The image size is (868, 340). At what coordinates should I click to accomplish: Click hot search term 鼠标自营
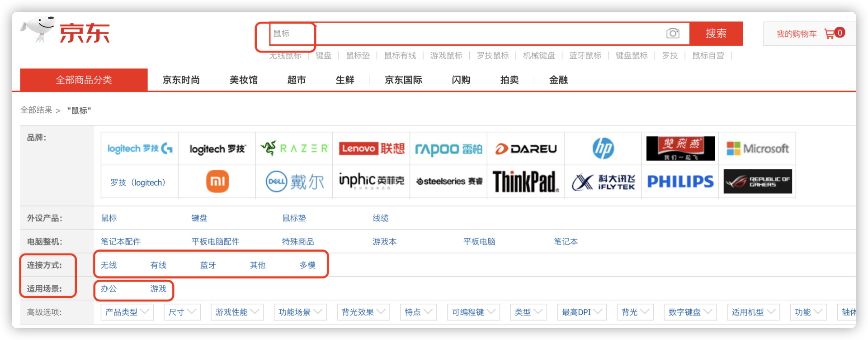[x=708, y=55]
